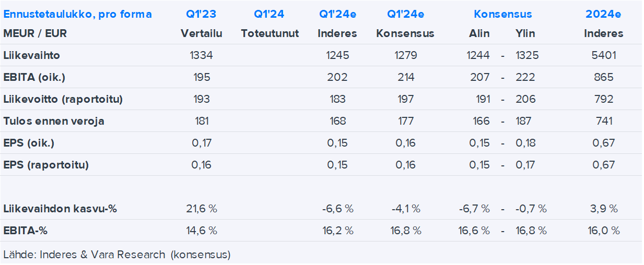644x265 pixels.
Task: Select the 2024e Liikevaihto value 5401
Action: (603, 55)
